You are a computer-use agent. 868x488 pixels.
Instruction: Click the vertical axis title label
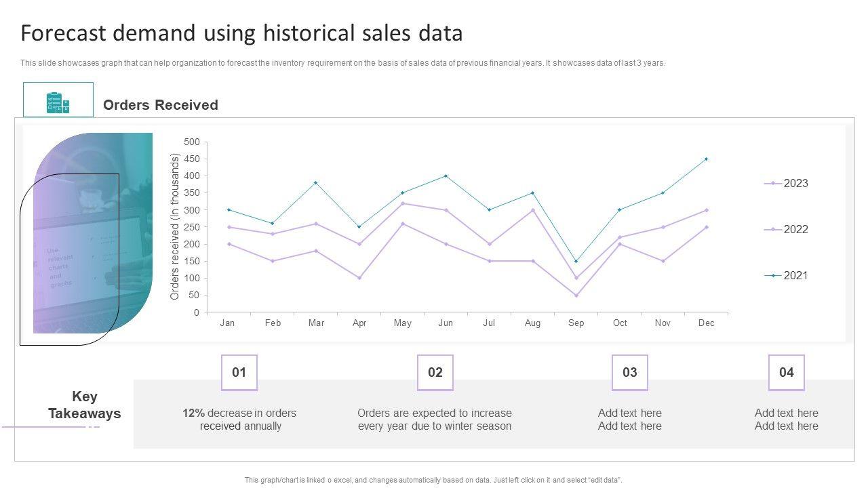click(x=175, y=226)
